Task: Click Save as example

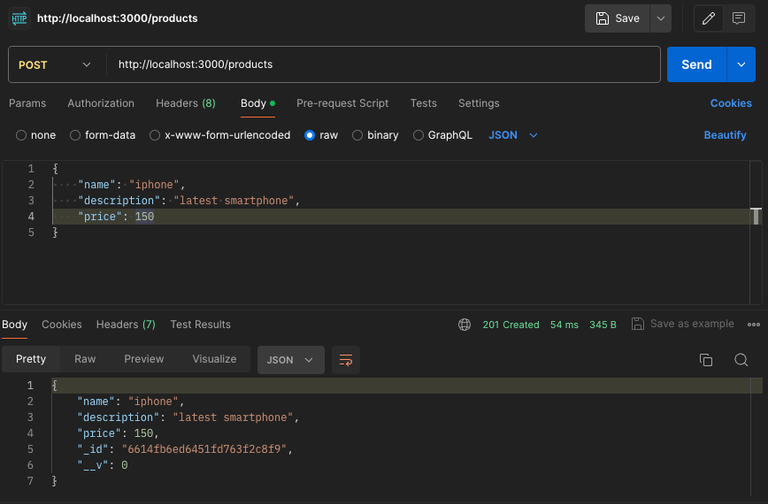Action: [x=683, y=324]
